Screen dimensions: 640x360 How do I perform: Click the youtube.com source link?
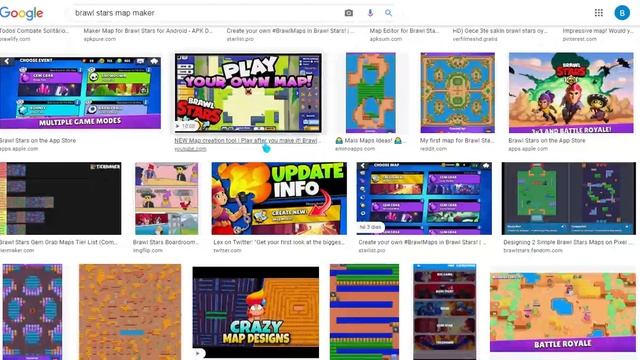190,149
